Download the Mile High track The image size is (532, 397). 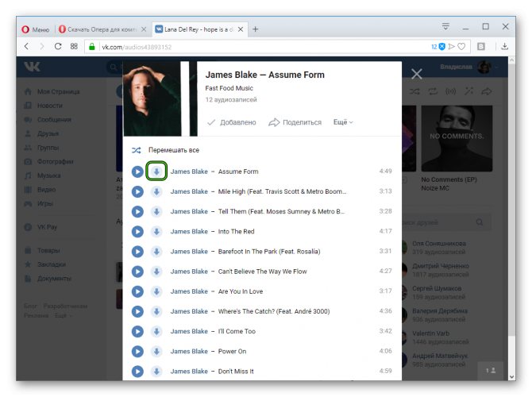pyautogui.click(x=156, y=191)
